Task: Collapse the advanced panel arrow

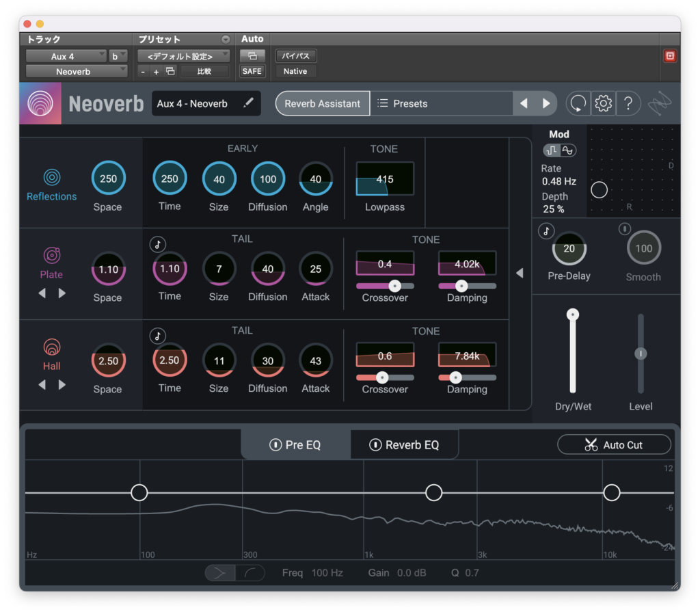Action: (x=520, y=273)
